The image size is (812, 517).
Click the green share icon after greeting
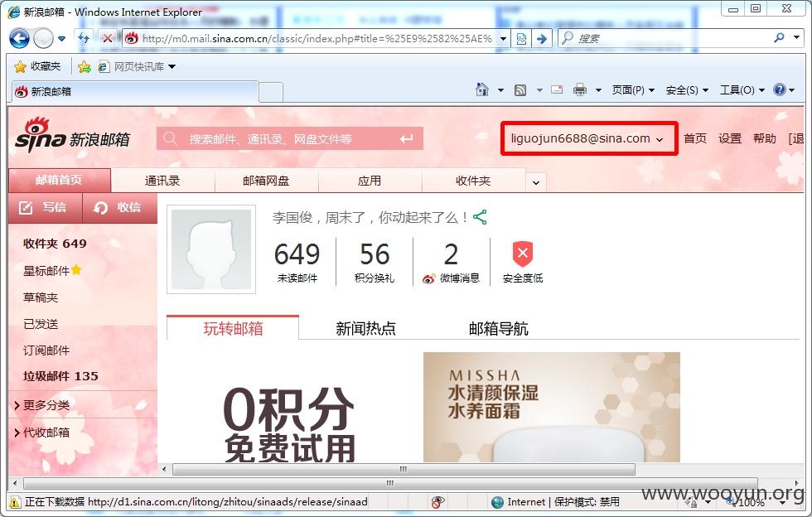pos(480,217)
